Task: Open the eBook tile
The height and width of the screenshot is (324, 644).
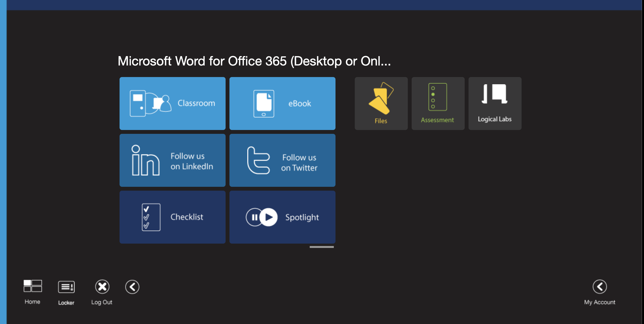Action: (282, 103)
